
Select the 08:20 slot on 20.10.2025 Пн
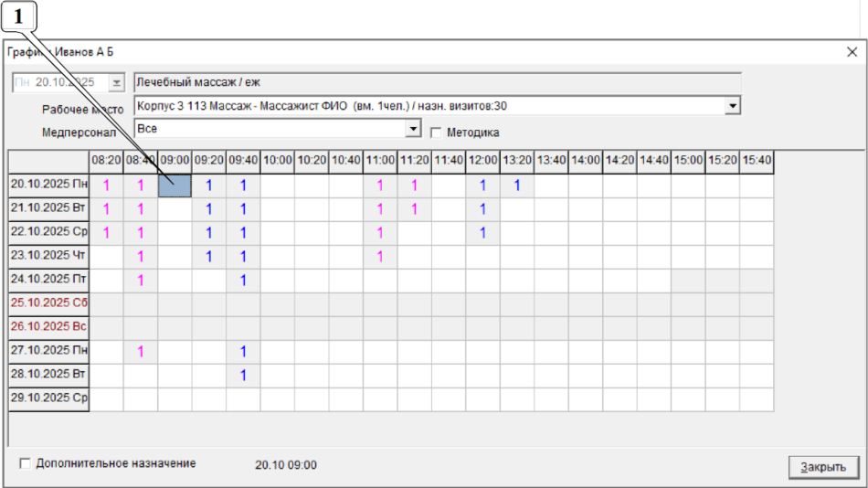[106, 186]
